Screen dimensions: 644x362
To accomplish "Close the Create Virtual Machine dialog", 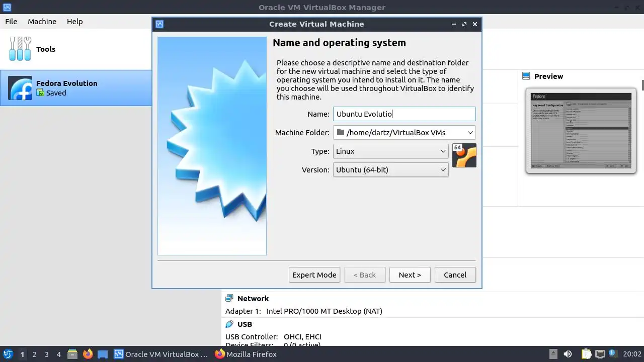I will pyautogui.click(x=474, y=24).
